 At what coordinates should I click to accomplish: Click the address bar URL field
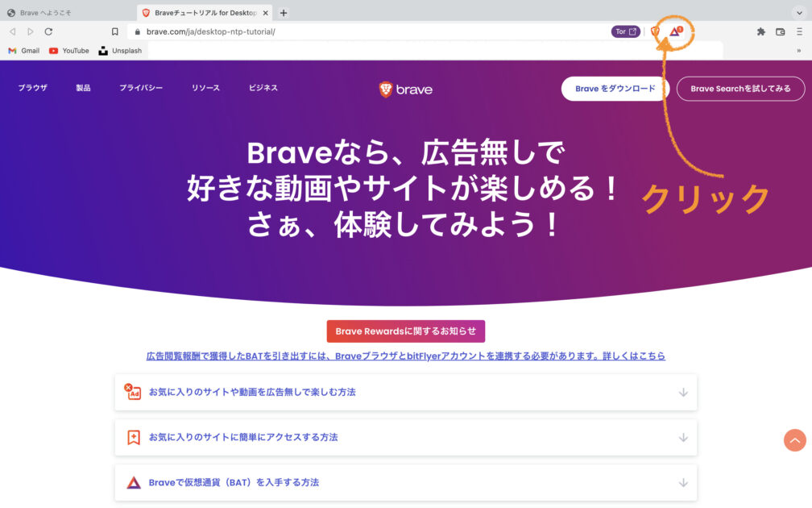(x=362, y=31)
